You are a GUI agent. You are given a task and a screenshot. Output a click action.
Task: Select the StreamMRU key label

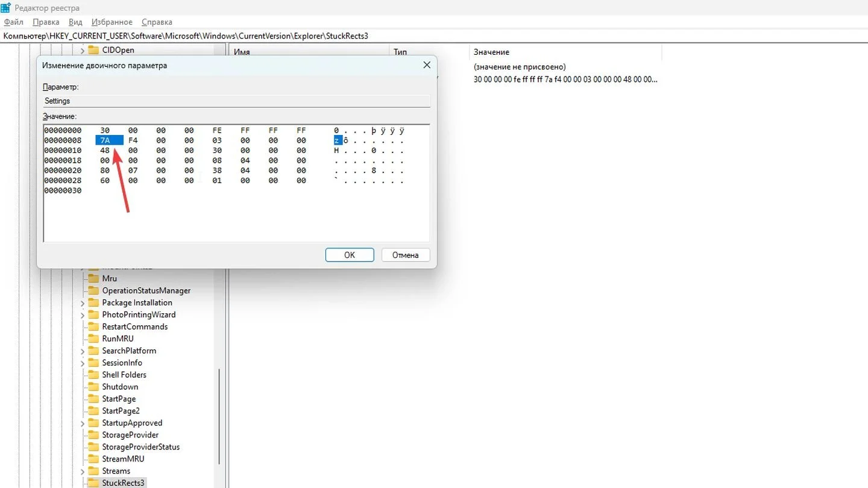(x=123, y=459)
